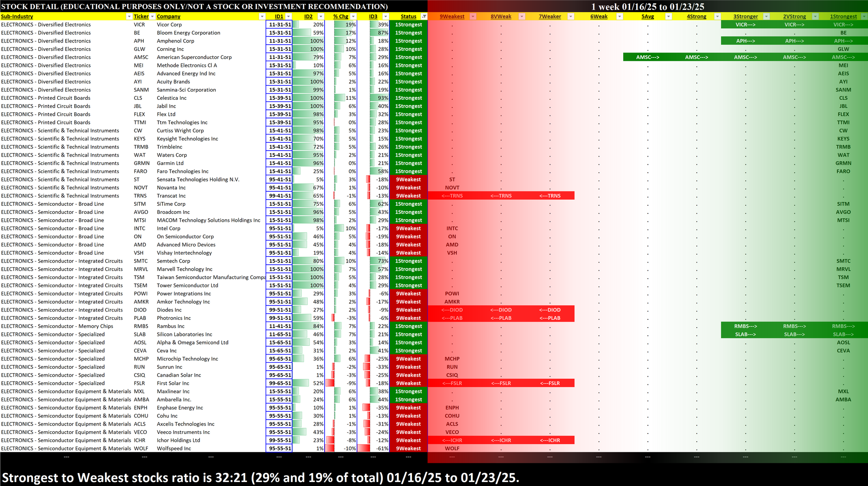Open the Ticker column filter dropdown
The image size is (868, 486).
click(153, 16)
